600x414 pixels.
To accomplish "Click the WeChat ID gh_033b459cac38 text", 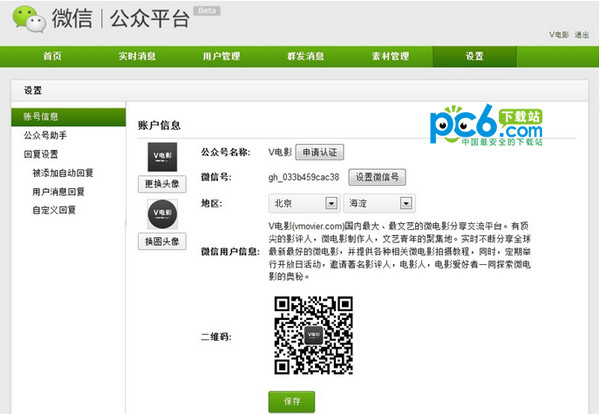I will [x=304, y=177].
